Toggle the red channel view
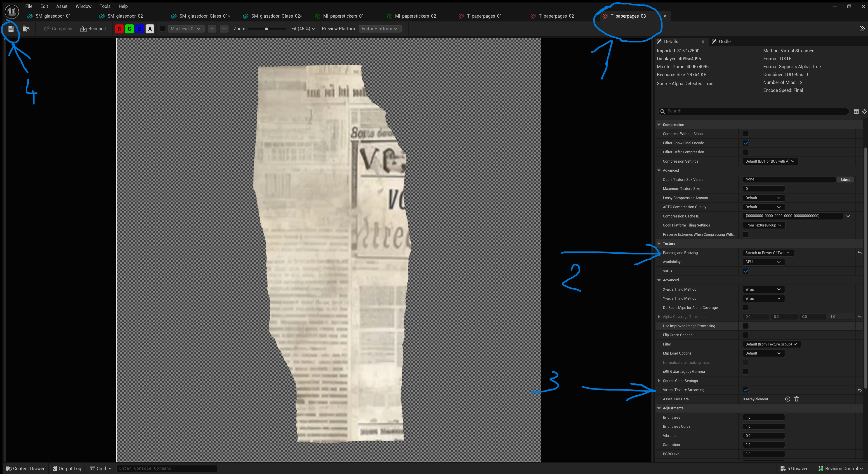The image size is (868, 474). click(x=119, y=29)
